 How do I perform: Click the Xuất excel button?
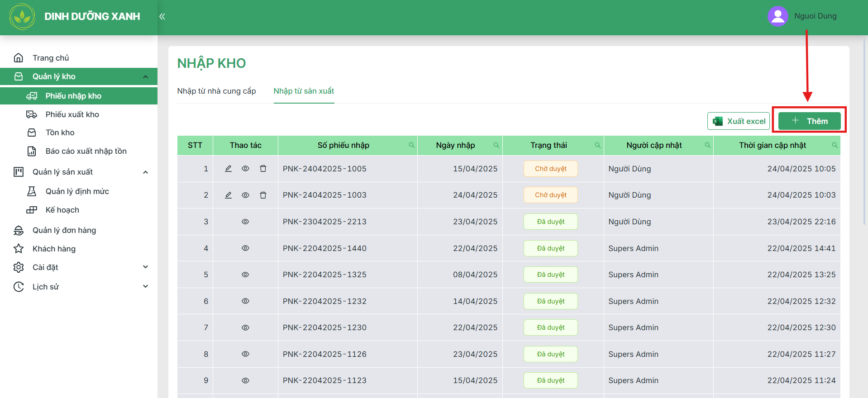(x=739, y=121)
